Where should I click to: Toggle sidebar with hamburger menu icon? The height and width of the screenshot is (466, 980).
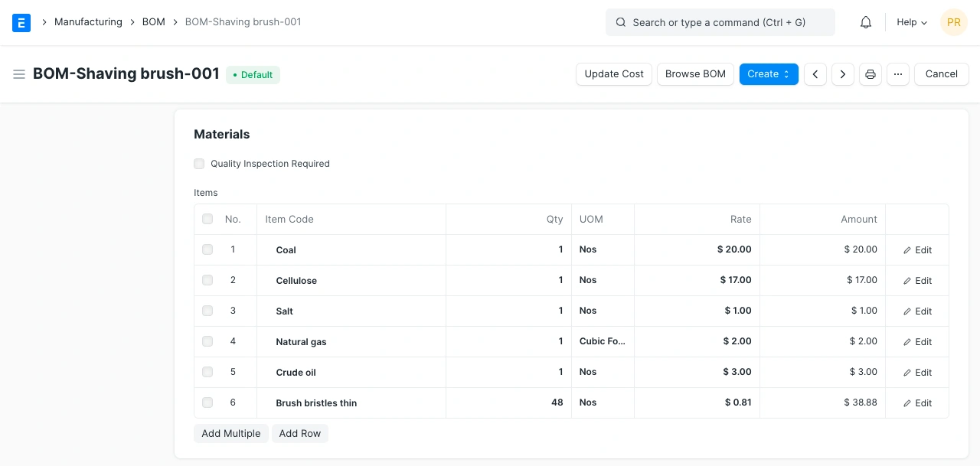click(x=19, y=74)
